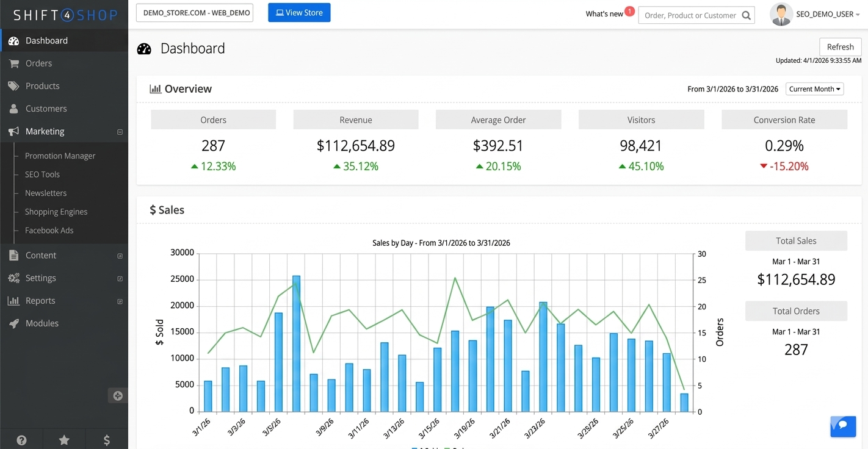Open the favorites star icon at bottom left
Screen dimensions: 868x449
click(x=63, y=439)
